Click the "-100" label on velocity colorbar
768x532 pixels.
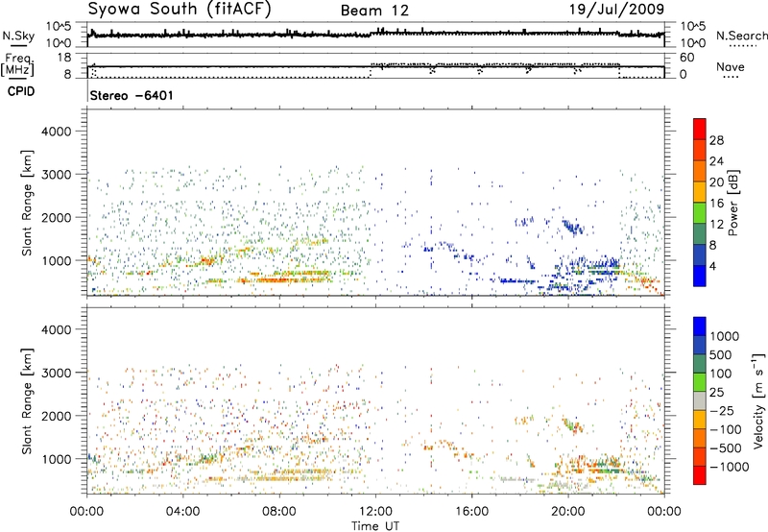[x=726, y=429]
